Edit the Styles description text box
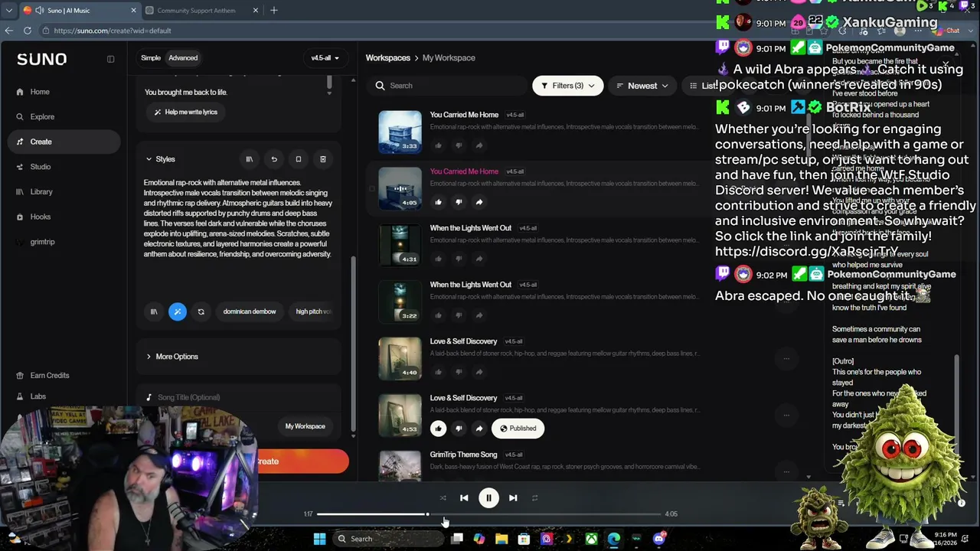The height and width of the screenshot is (551, 980). click(238, 219)
